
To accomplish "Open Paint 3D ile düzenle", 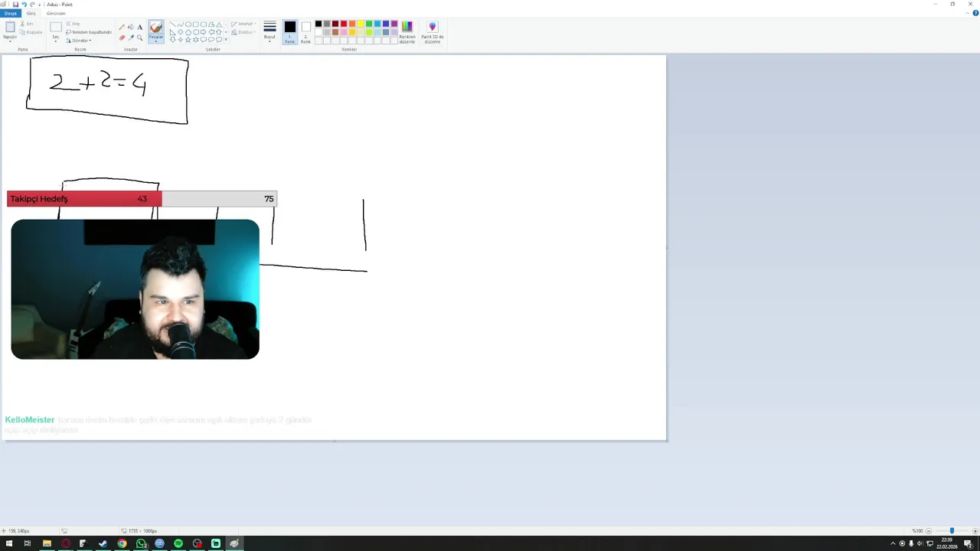I will pyautogui.click(x=433, y=31).
